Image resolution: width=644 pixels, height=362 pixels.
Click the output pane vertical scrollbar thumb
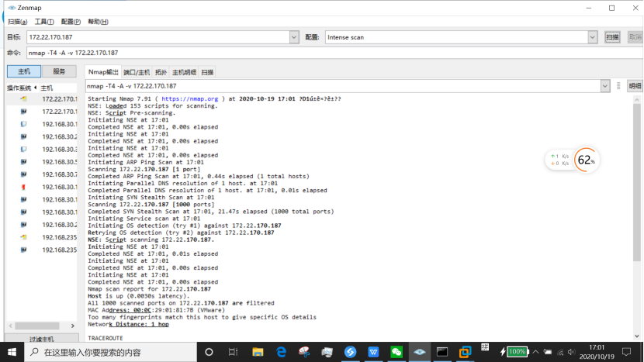[x=636, y=182]
